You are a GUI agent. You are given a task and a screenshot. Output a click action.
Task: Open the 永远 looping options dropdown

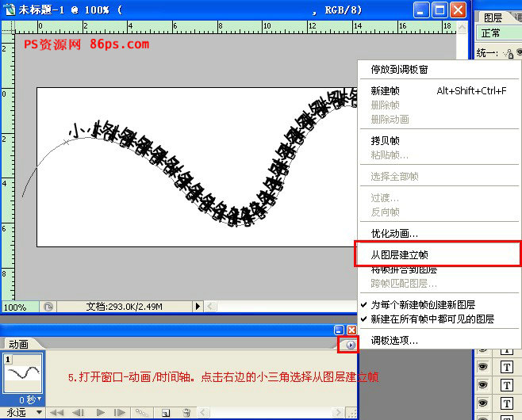[x=24, y=413]
